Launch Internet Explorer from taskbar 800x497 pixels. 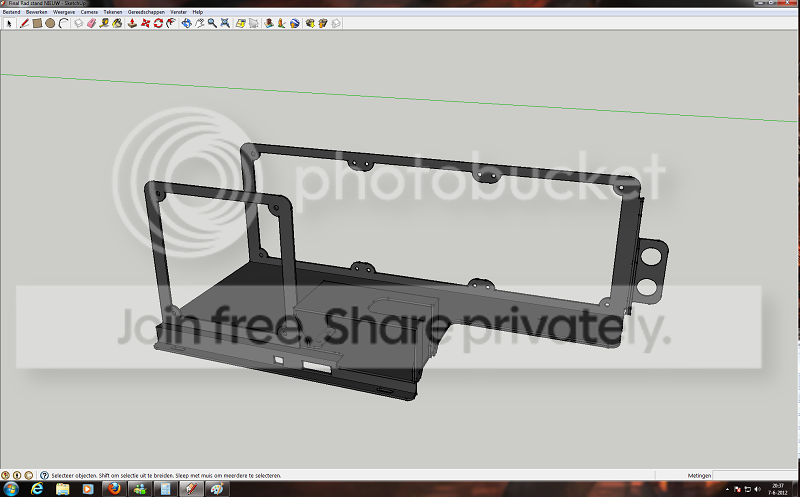[x=37, y=489]
